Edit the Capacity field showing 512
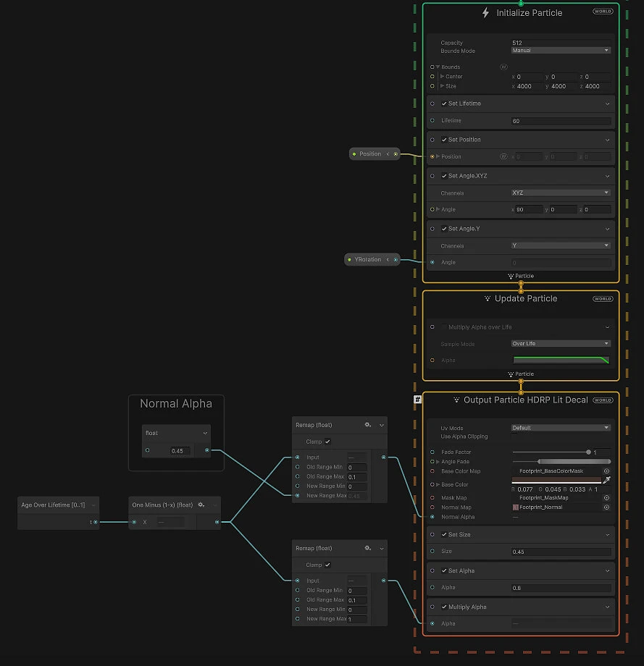The image size is (644, 666). coord(561,43)
